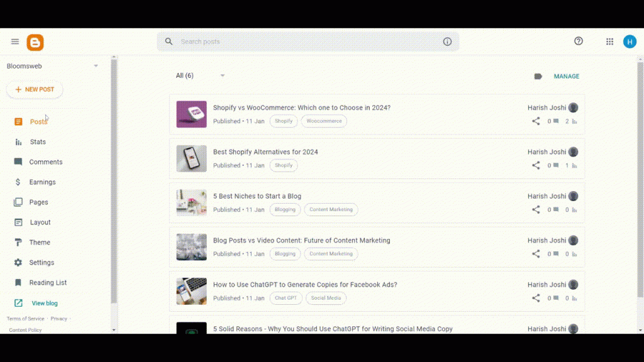This screenshot has height=362, width=644.
Task: Open post titled 5 Best Niches to Start a Blog
Action: (257, 196)
